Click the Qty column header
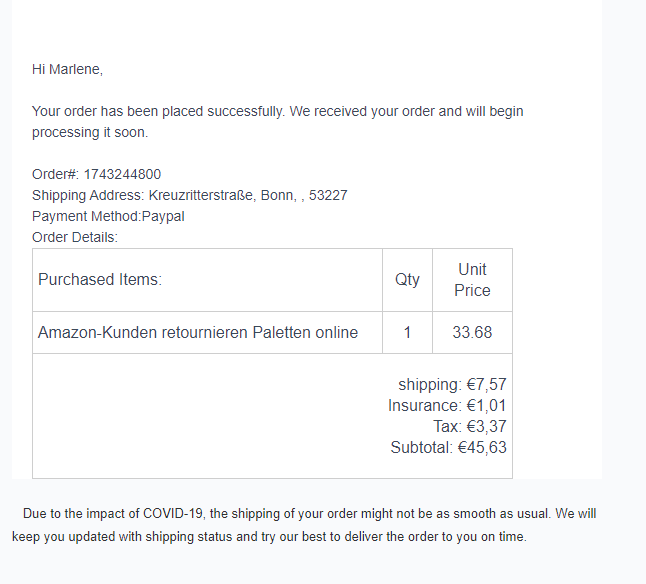 pos(407,280)
